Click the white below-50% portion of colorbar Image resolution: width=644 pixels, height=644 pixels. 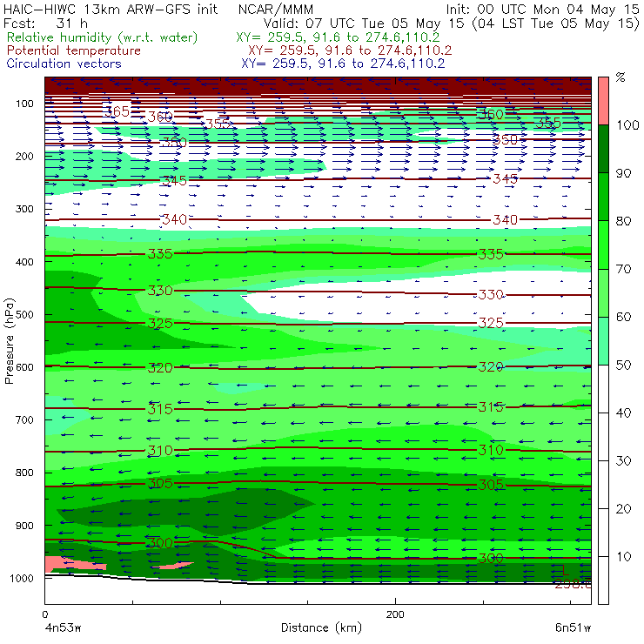pyautogui.click(x=603, y=484)
